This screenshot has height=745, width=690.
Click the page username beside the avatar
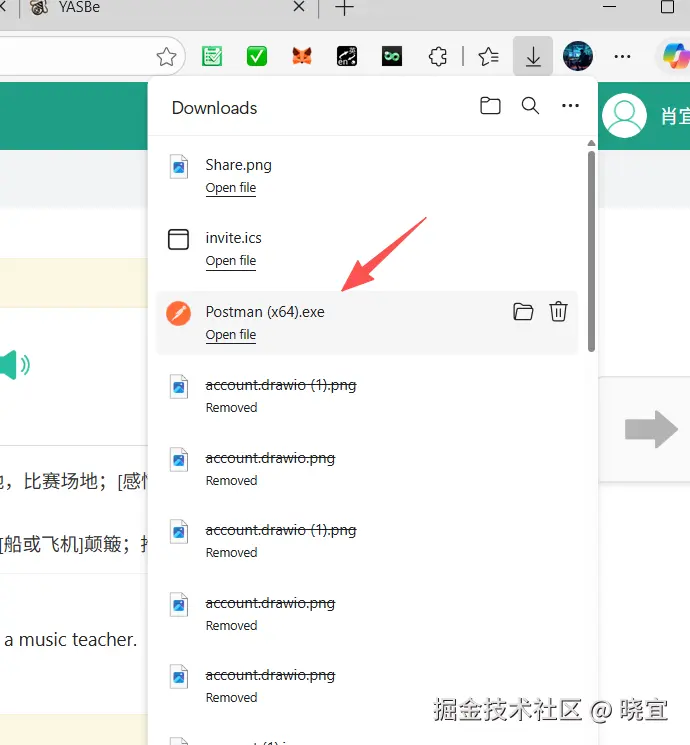click(675, 116)
